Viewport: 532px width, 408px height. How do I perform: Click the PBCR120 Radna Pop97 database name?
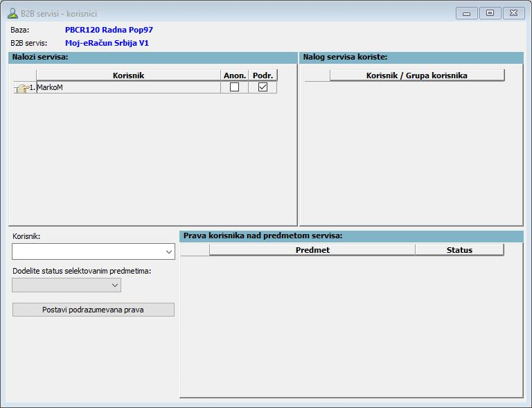point(109,30)
